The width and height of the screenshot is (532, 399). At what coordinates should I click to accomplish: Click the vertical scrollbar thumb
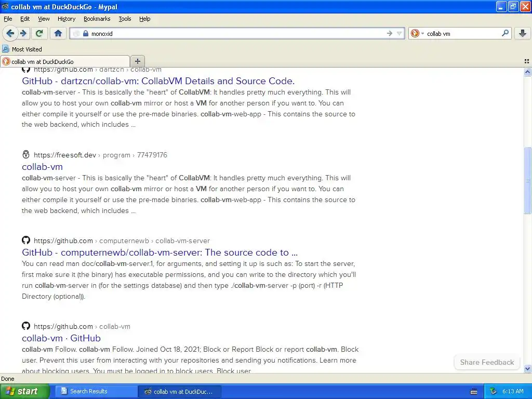527,180
